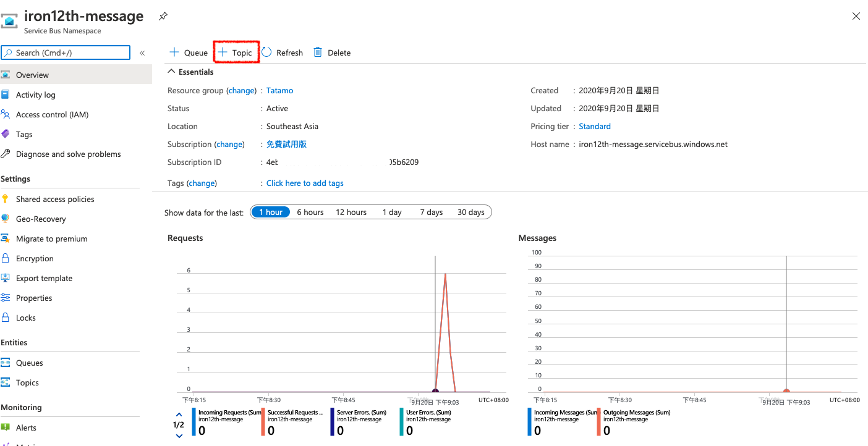868x446 pixels.
Task: Go to next legend page arrow
Action: (x=179, y=435)
